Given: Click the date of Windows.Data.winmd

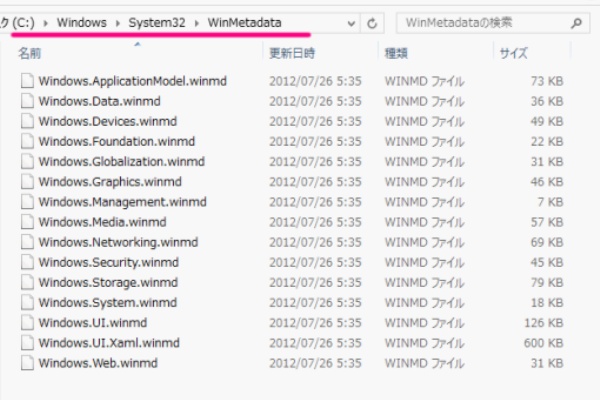Looking at the screenshot, I should point(315,101).
